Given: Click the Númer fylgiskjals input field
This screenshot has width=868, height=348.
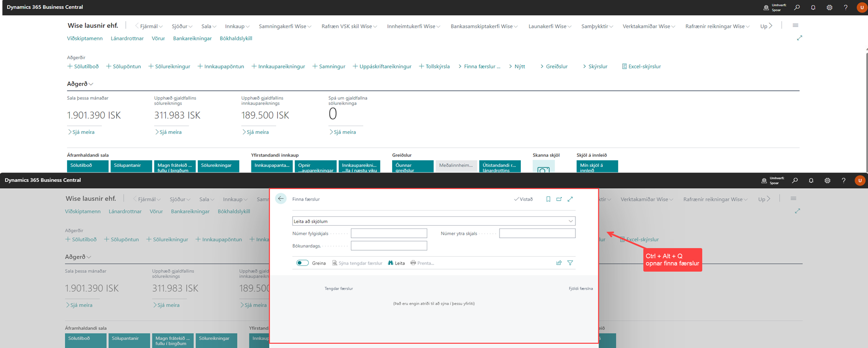Looking at the screenshot, I should tap(389, 233).
